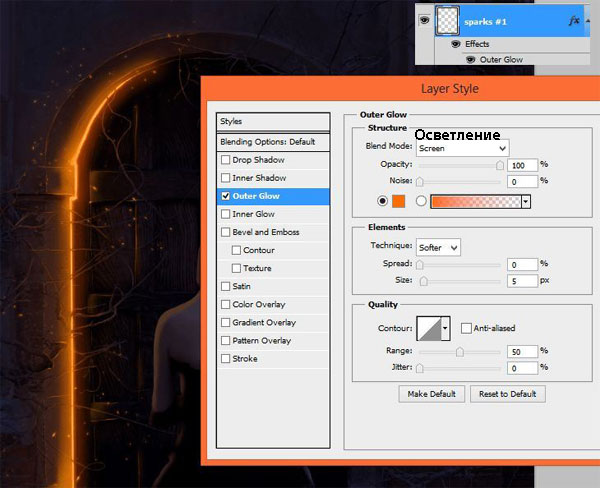
Task: Click the Opacity value field showing 100
Action: pyautogui.click(x=522, y=165)
